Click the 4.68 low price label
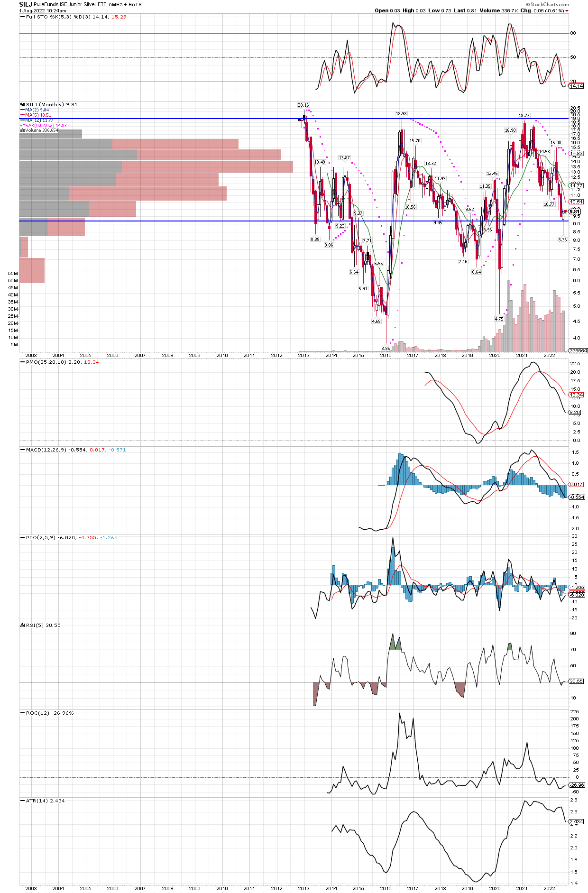 (376, 322)
